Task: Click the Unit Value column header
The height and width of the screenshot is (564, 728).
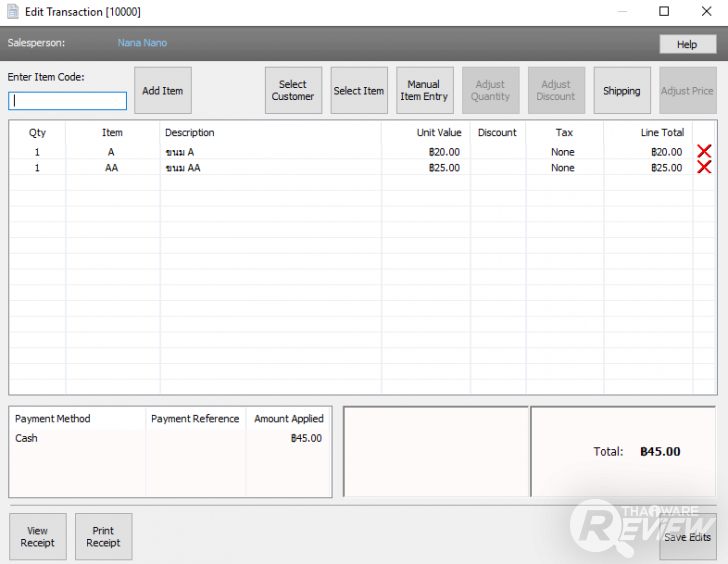Action: (x=426, y=133)
